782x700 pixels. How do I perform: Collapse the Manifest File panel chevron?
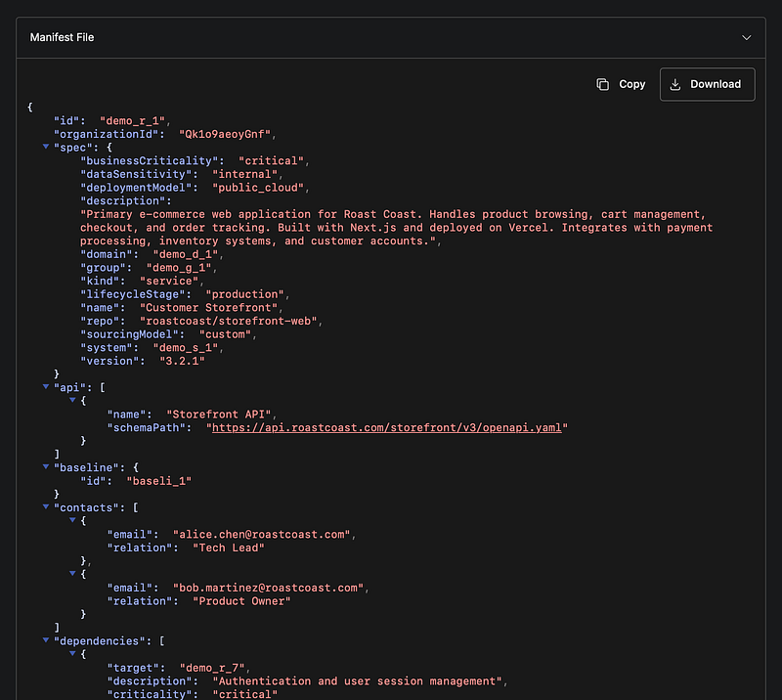[x=747, y=37]
